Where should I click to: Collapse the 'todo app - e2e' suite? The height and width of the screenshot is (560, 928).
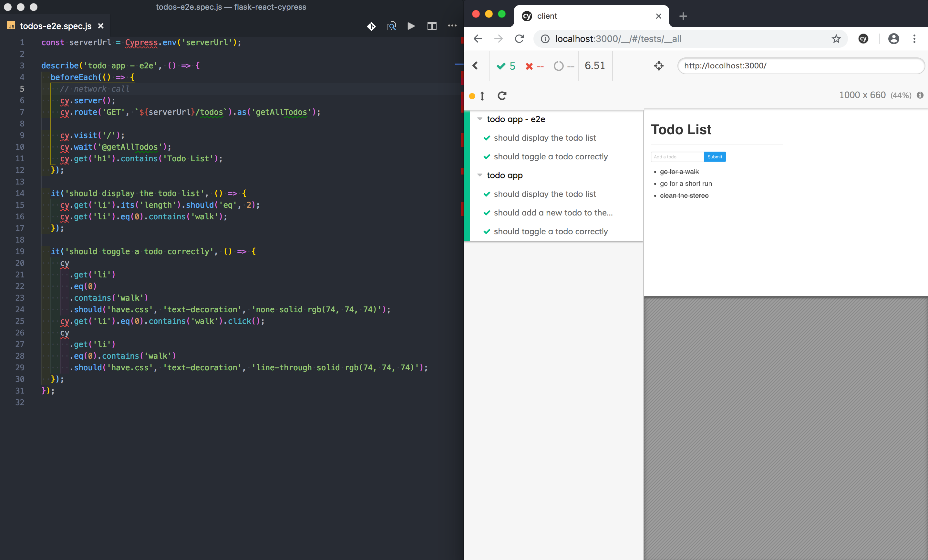click(479, 119)
